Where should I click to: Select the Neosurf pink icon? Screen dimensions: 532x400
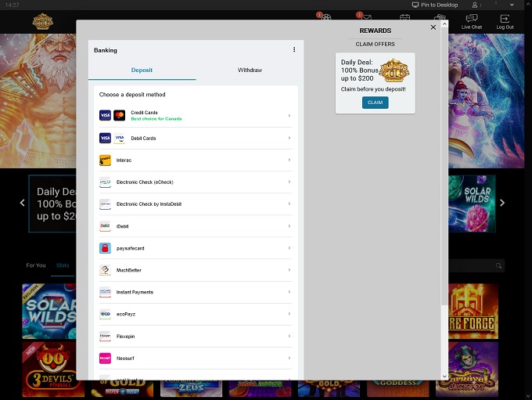pyautogui.click(x=105, y=358)
